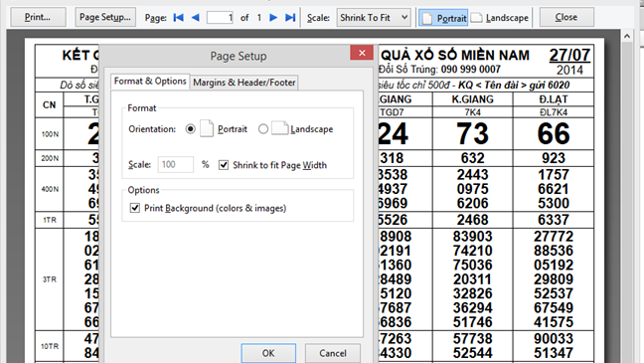The width and height of the screenshot is (644, 363).
Task: Select Portrait orientation radio button in dialog
Action: [190, 129]
